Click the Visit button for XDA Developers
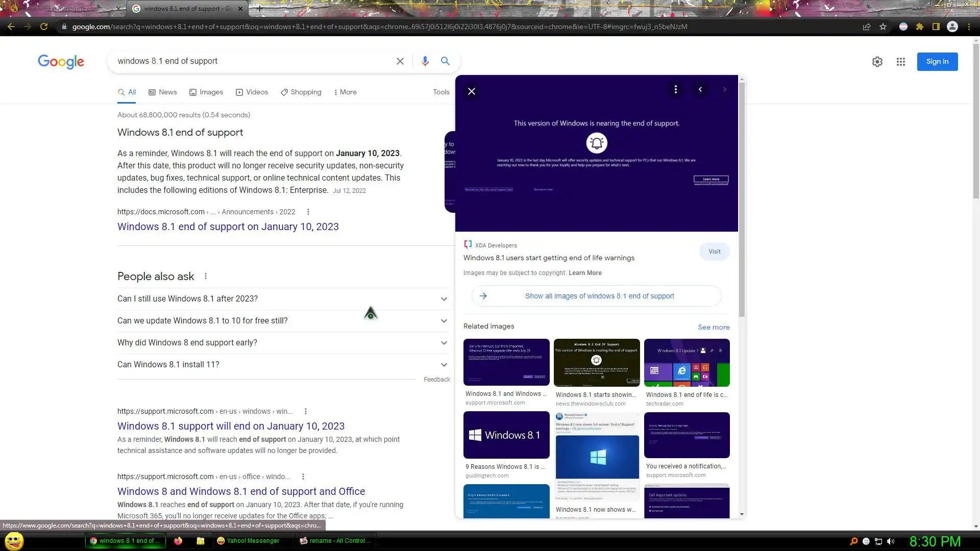 click(x=714, y=252)
